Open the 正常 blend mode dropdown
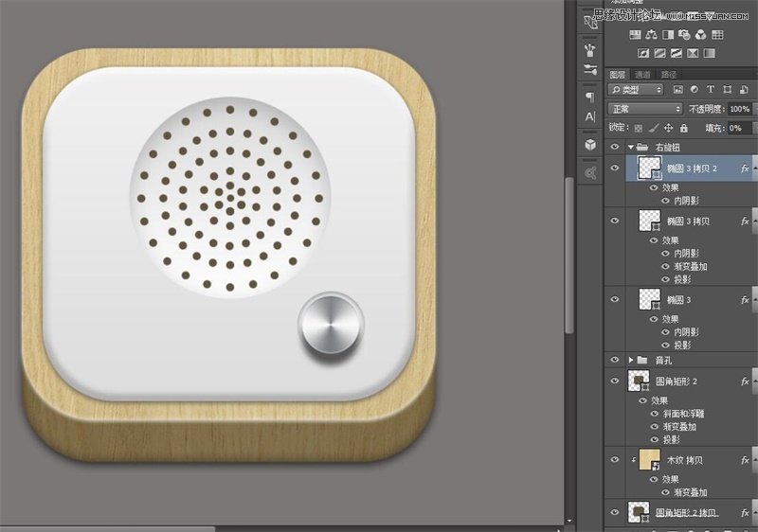 pos(645,109)
